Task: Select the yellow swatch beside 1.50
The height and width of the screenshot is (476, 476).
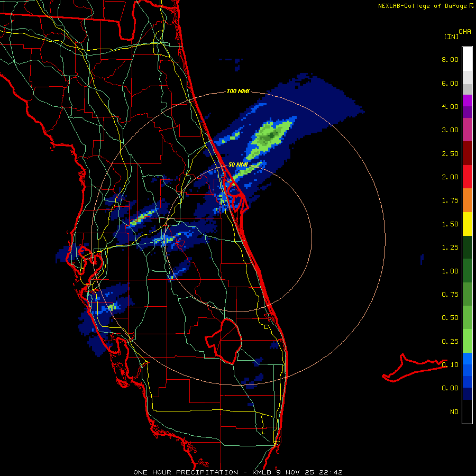Action: (x=467, y=224)
